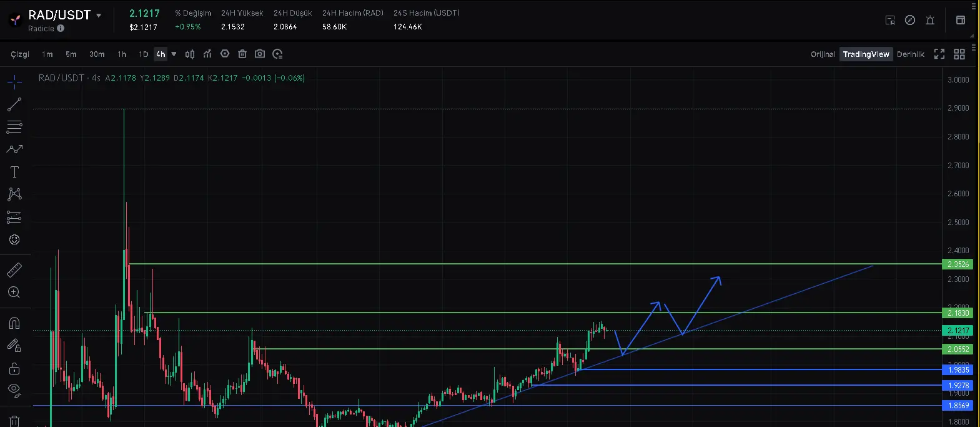Open the indicators menu

coord(207,54)
